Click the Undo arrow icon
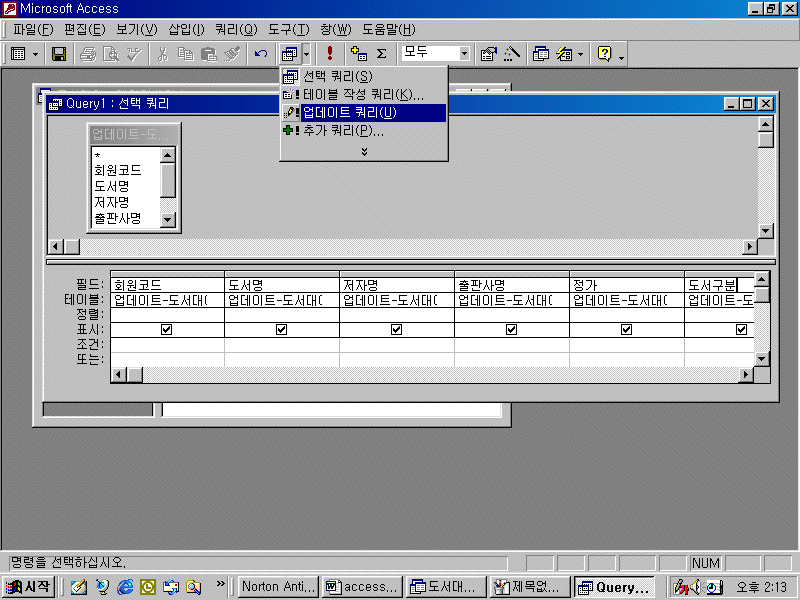The image size is (800, 600). coord(261,54)
